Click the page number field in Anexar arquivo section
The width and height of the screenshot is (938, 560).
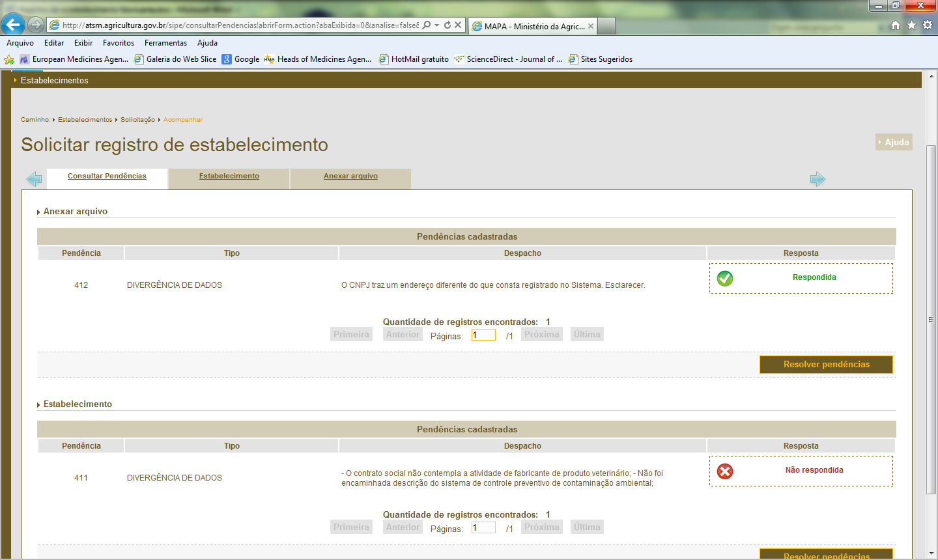coord(483,335)
